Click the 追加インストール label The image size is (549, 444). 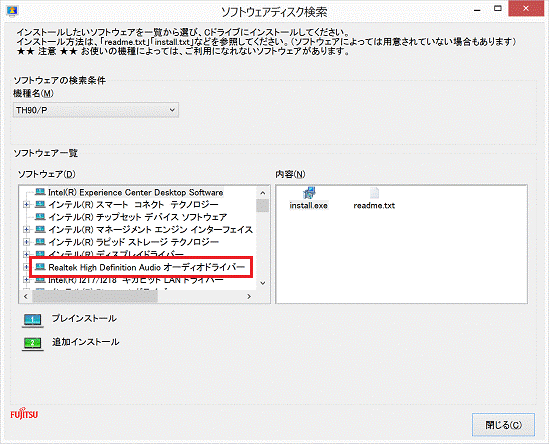tap(85, 342)
